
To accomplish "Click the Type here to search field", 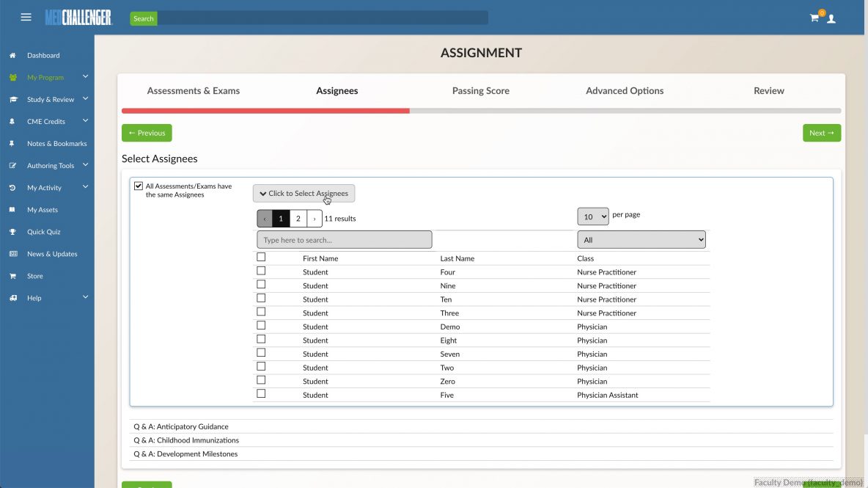I will 345,240.
